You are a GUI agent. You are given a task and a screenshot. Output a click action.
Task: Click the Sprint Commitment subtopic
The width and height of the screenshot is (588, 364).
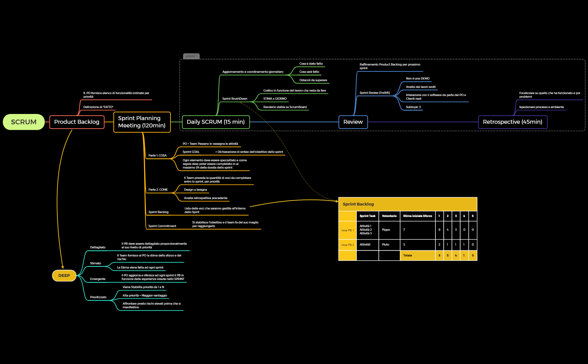(162, 226)
